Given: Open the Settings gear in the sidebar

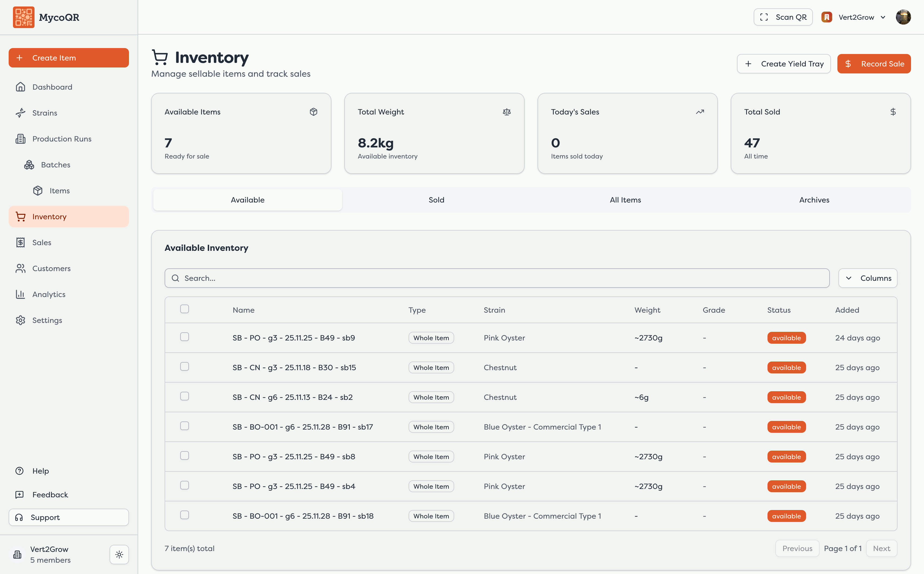Looking at the screenshot, I should [x=47, y=320].
